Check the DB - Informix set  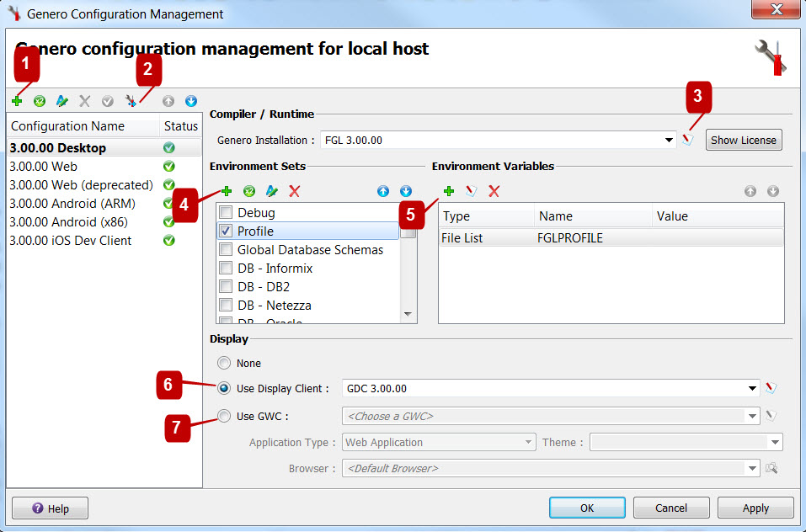(x=227, y=268)
